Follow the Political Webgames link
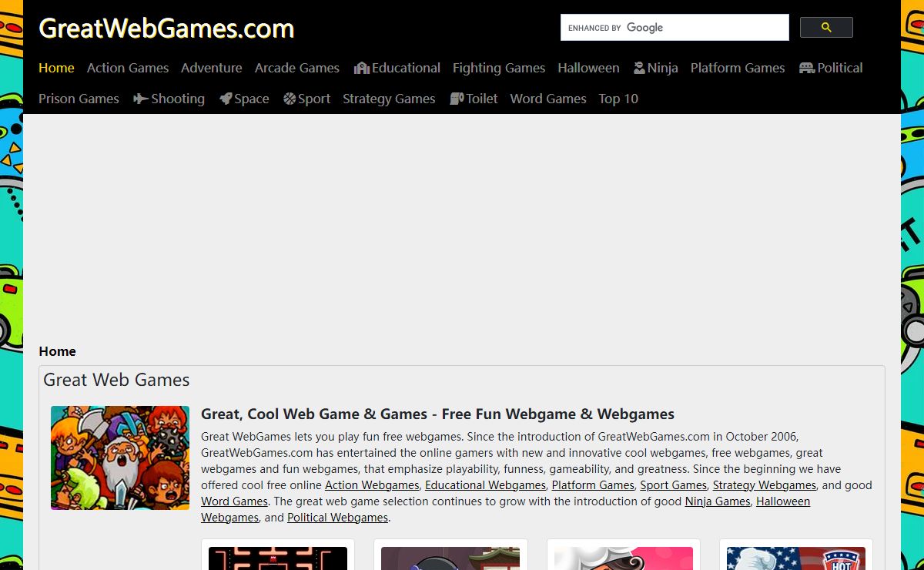 (x=338, y=518)
